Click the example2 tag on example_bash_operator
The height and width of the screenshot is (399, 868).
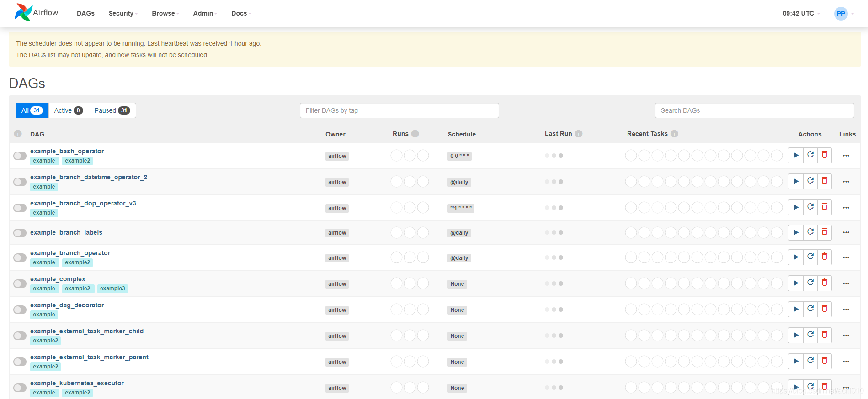pyautogui.click(x=77, y=161)
